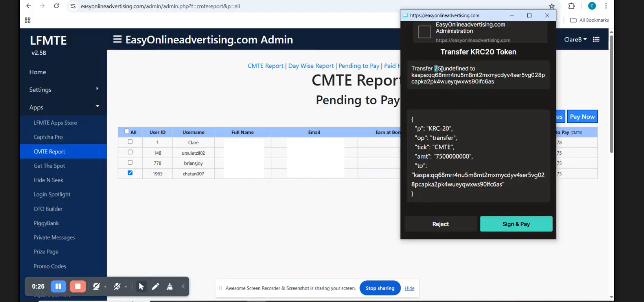Click Sign & Pay in wallet popup

pos(516,224)
